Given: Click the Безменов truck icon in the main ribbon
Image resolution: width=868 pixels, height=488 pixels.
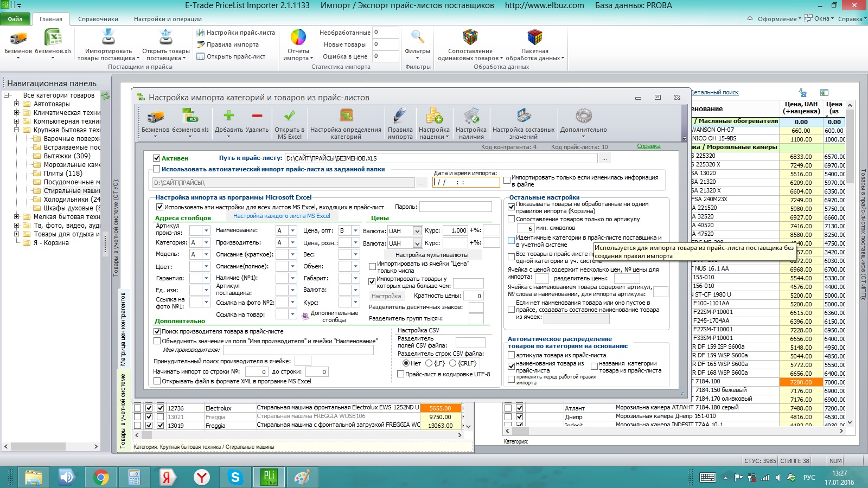Looking at the screenshot, I should pos(18,38).
